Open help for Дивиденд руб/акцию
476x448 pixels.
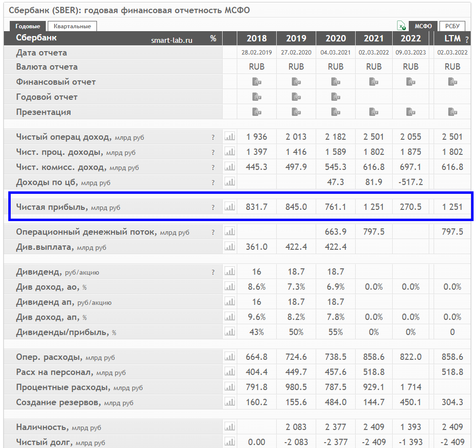pos(213,272)
